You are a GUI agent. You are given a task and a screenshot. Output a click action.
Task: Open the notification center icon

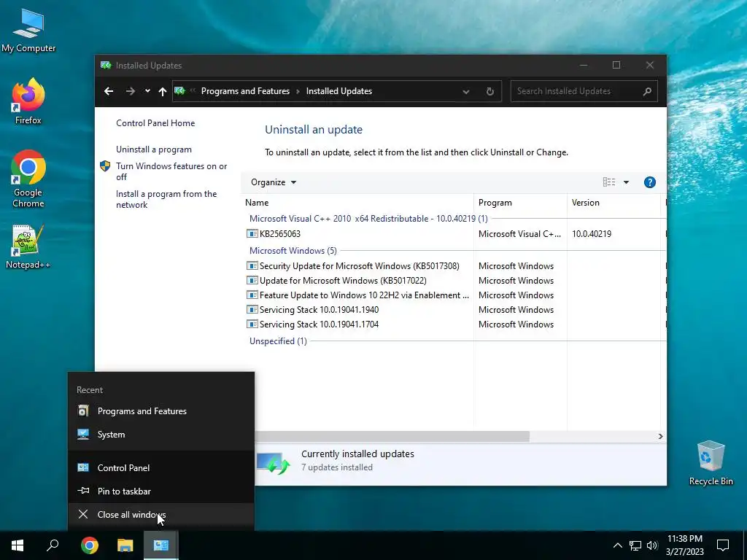coord(723,545)
